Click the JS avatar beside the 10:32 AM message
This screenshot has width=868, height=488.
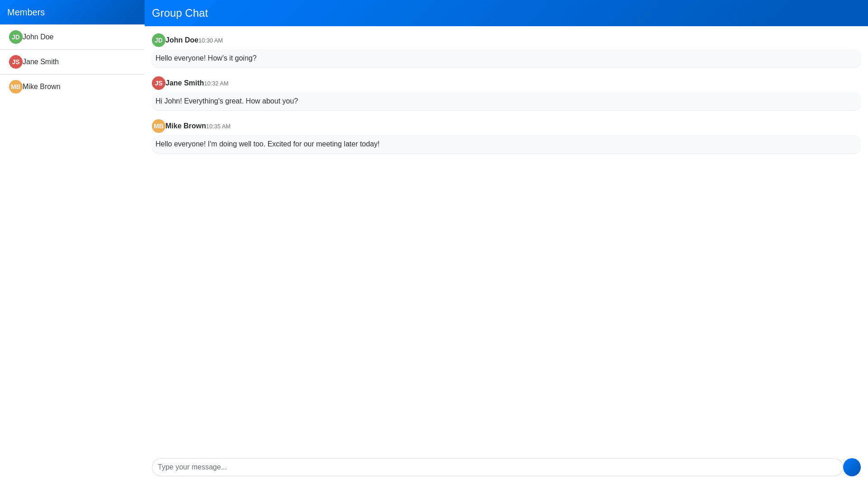point(159,83)
